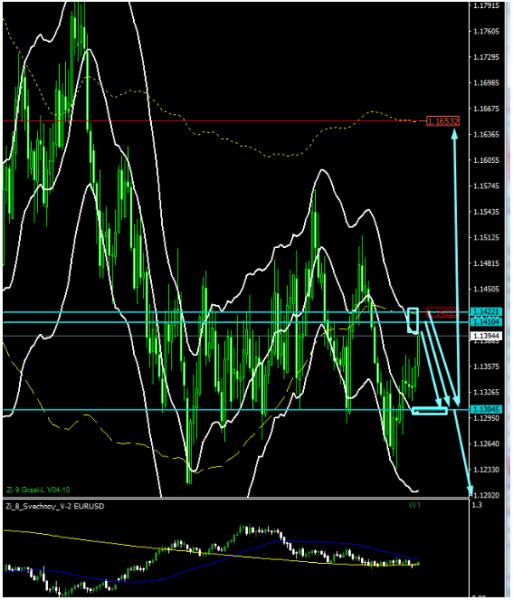Click the leftmost of three descending arrowheads
The image size is (513, 600).
[438, 402]
